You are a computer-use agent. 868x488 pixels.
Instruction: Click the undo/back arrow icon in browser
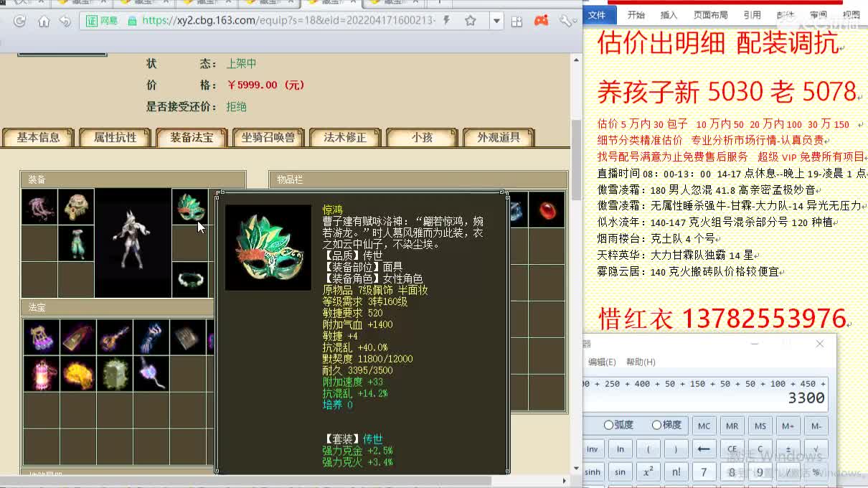[65, 22]
